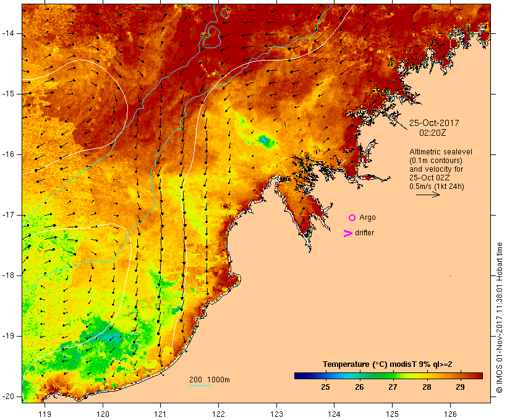Click the cold blue patch near 122.8E 15.8S
This screenshot has width=507, height=420.
click(x=265, y=141)
